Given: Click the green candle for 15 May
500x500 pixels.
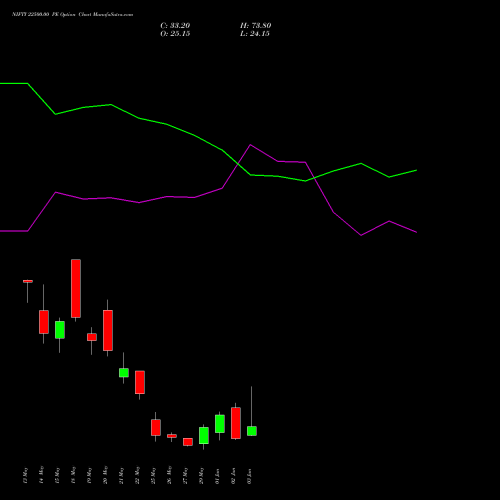Looking at the screenshot, I should pyautogui.click(x=60, y=330).
